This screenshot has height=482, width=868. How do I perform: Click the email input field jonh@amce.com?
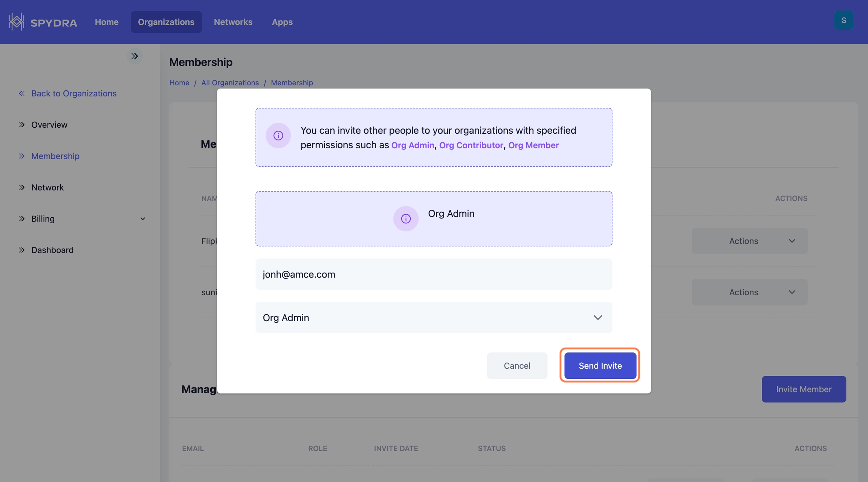pos(434,274)
